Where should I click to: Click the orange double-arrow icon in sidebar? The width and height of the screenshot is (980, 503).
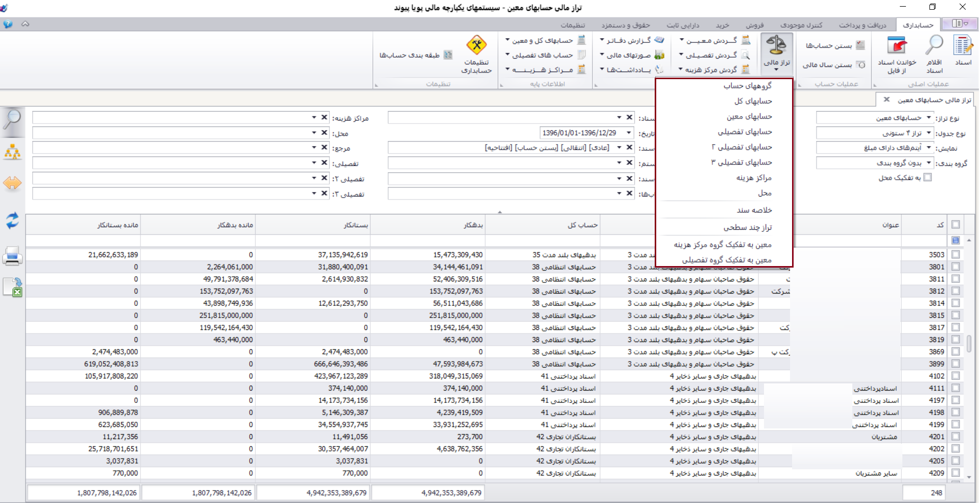pos(12,183)
